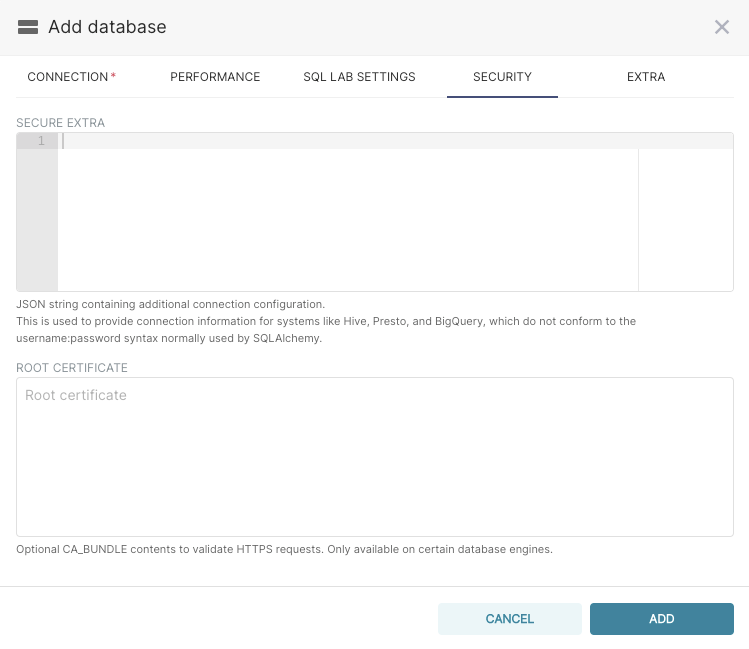The image size is (749, 649).
Task: Click line number 1 in editor gutter
Action: [41, 141]
